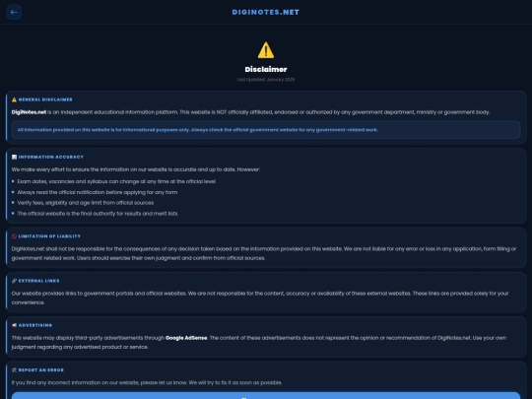Go back using the arrow button

coord(14,12)
